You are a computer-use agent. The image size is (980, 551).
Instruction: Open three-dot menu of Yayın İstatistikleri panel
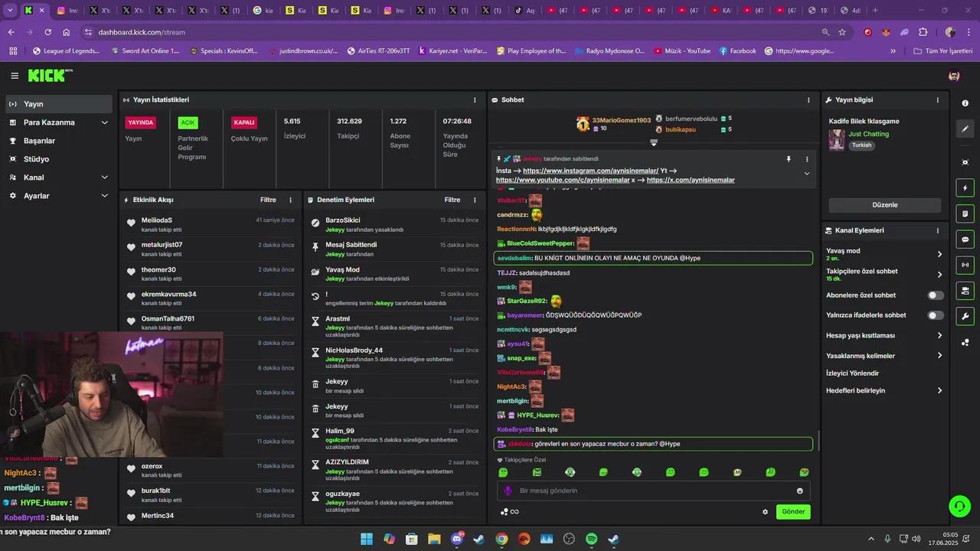[475, 99]
